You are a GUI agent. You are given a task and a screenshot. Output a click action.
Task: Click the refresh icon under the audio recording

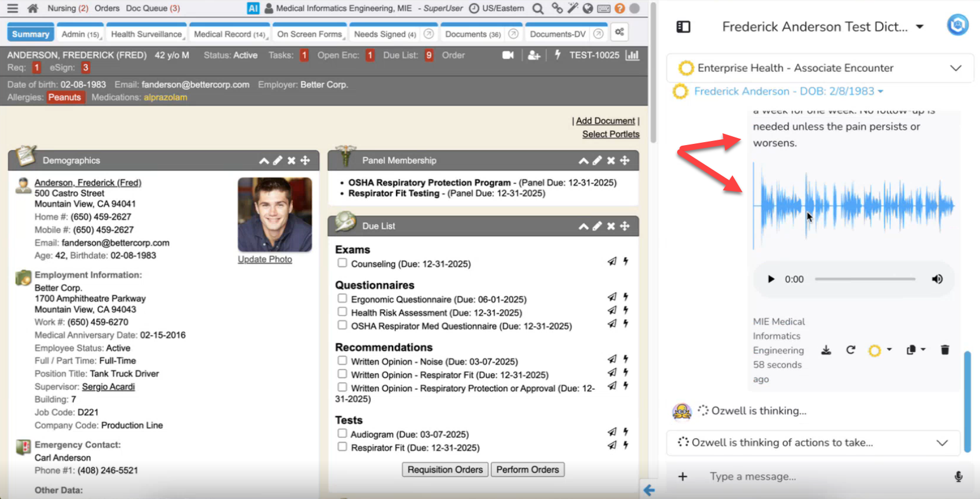[x=850, y=350]
